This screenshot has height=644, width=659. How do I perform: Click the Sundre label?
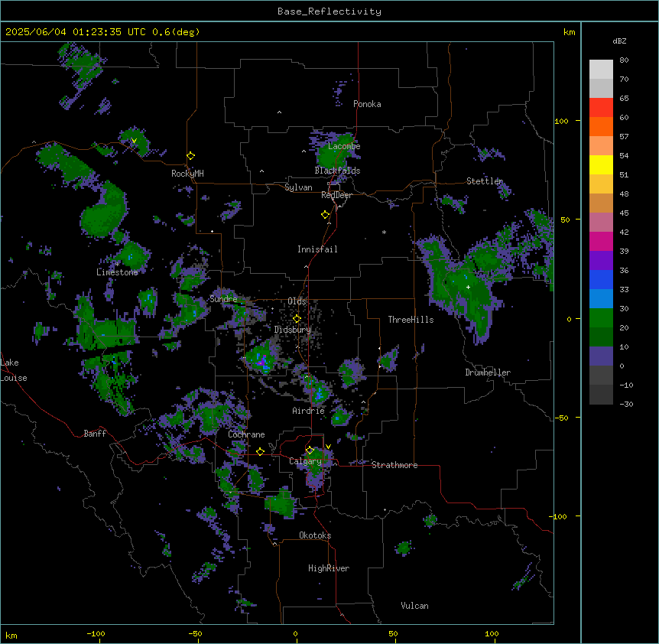tap(223, 299)
